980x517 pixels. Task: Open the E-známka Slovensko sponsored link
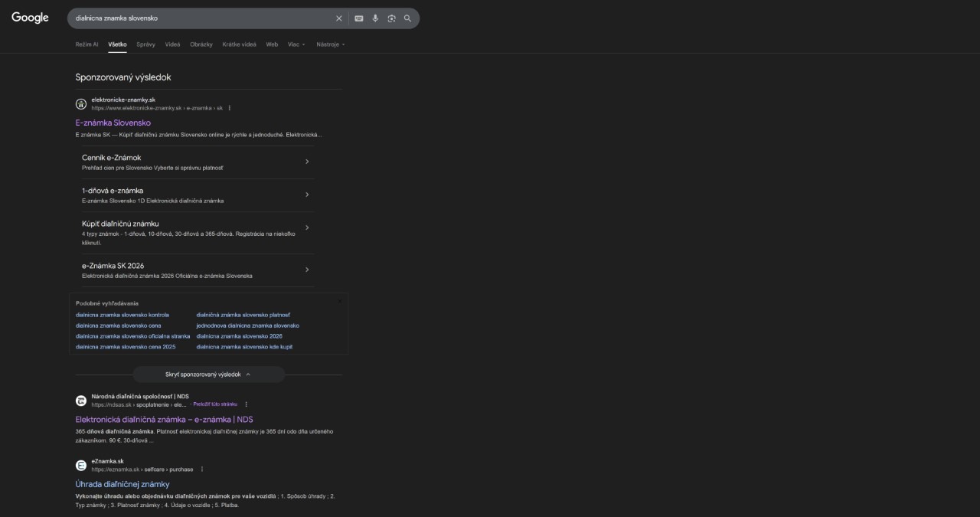(x=113, y=123)
